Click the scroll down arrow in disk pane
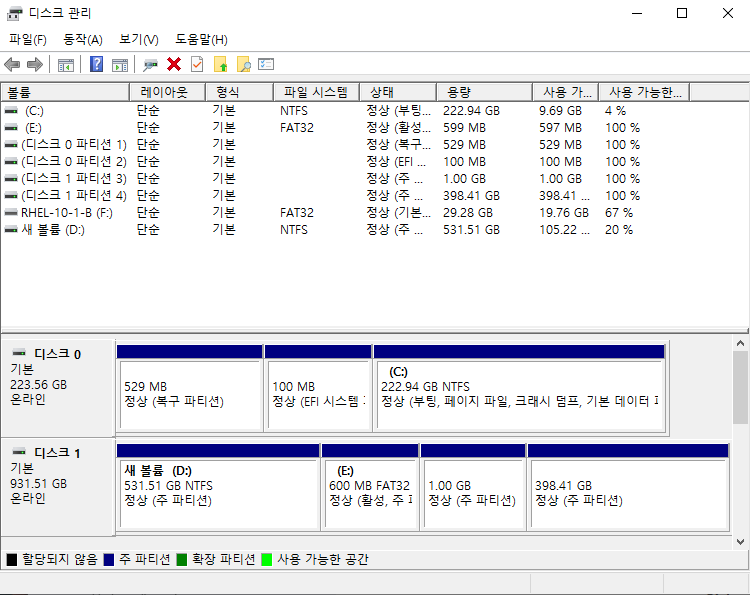750x595 pixels. point(740,541)
